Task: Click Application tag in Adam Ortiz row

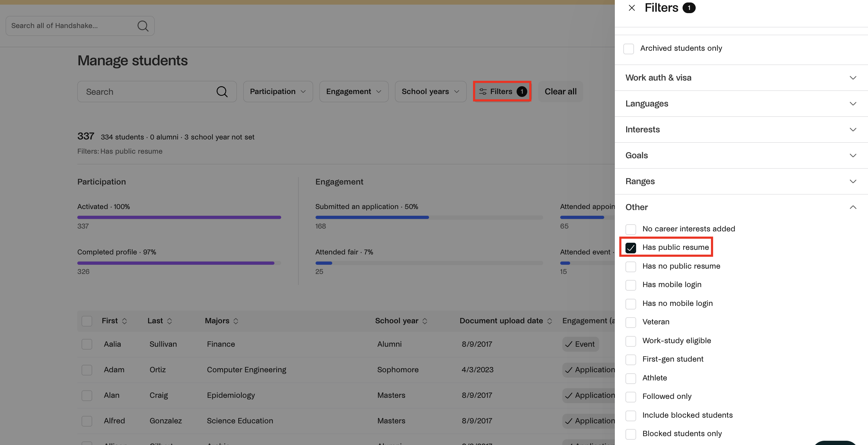Action: click(589, 370)
